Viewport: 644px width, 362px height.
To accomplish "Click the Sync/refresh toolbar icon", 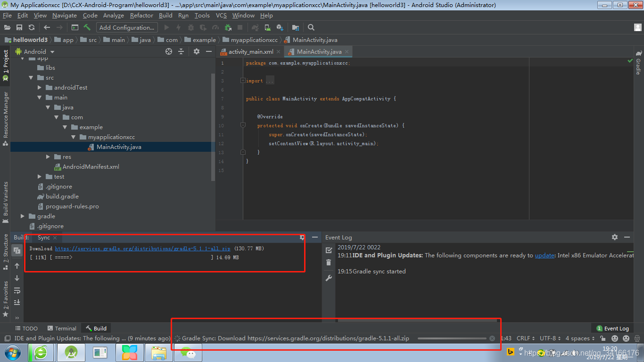I will click(x=32, y=27).
